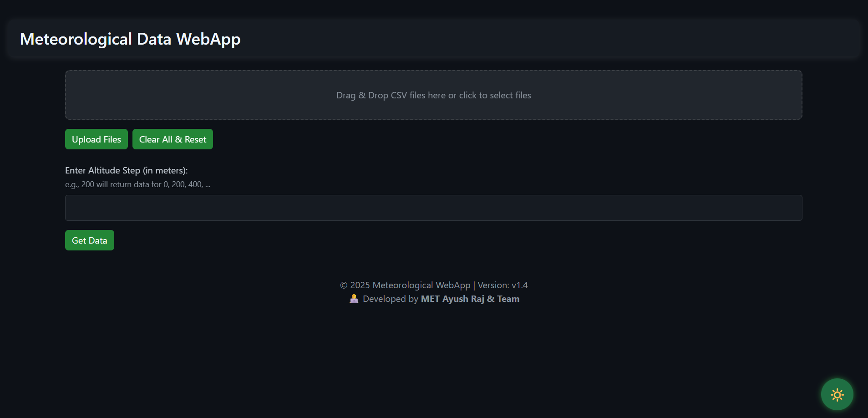Click the Enter Altitude Step label
Image resolution: width=868 pixels, height=418 pixels.
[103, 170]
